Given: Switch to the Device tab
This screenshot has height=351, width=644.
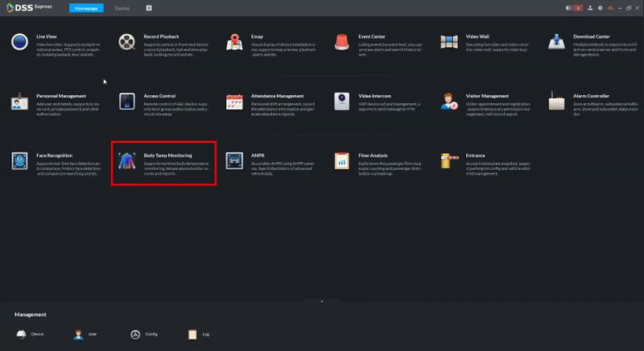Looking at the screenshot, I should [x=122, y=8].
